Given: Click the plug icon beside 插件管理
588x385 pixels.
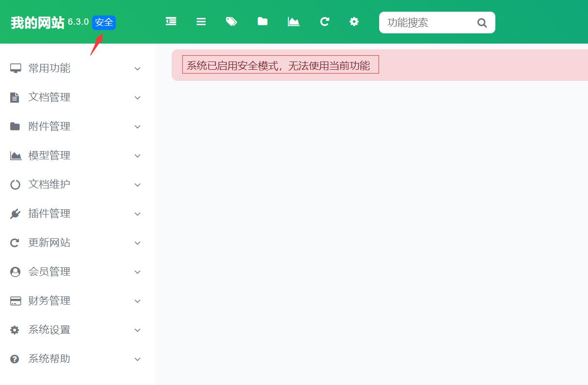Looking at the screenshot, I should click(x=15, y=214).
